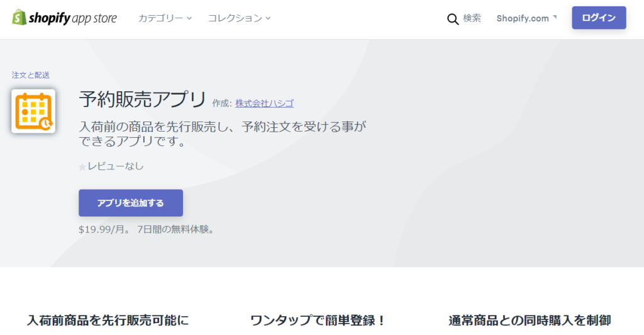Click the 通常商品との同時購入を制御 heading

pos(530,321)
